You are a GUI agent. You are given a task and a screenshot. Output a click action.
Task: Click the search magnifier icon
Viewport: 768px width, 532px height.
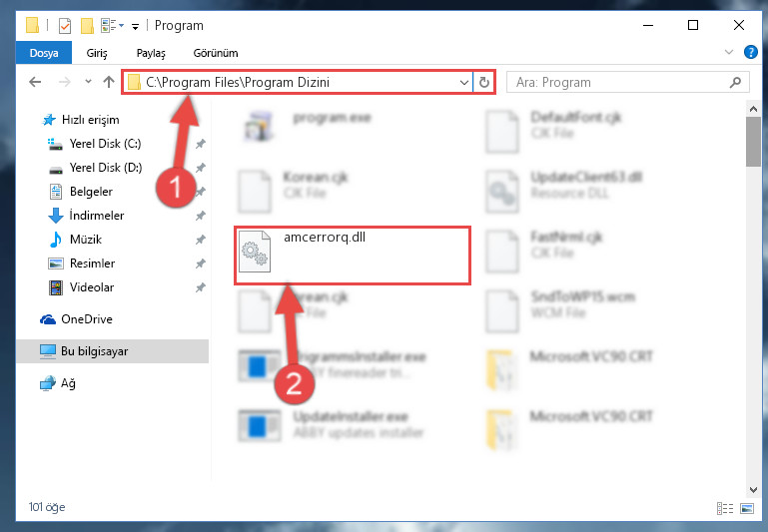735,82
